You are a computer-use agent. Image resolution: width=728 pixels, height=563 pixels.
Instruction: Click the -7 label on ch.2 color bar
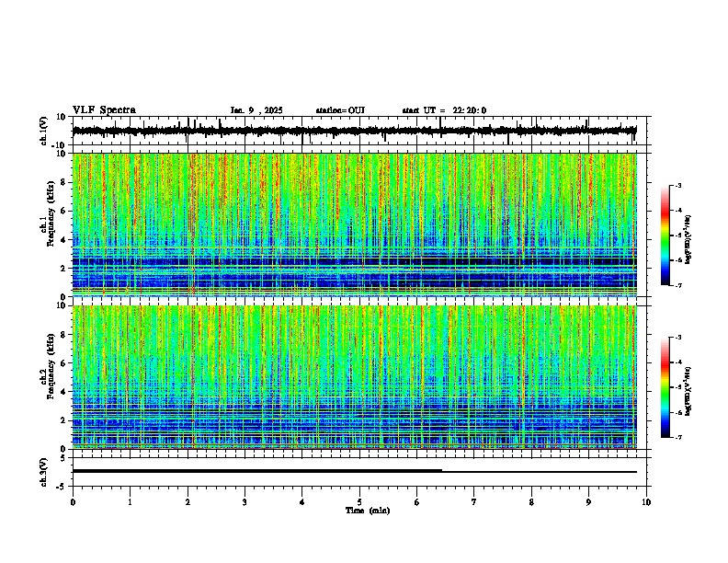click(x=677, y=437)
